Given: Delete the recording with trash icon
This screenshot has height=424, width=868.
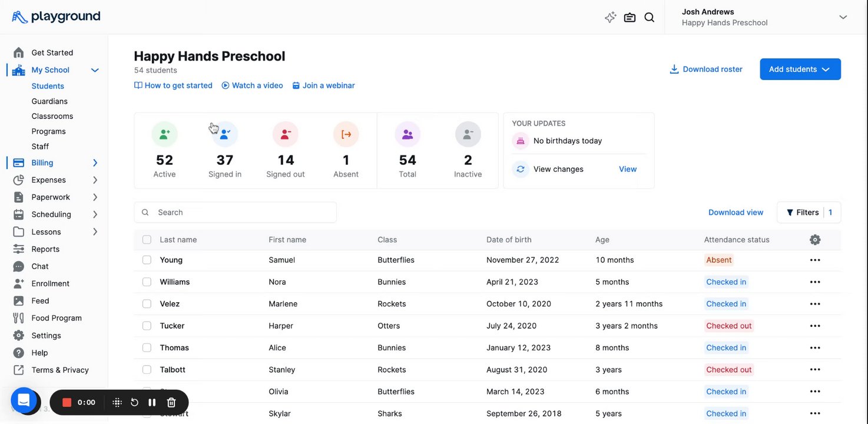Looking at the screenshot, I should click(171, 402).
